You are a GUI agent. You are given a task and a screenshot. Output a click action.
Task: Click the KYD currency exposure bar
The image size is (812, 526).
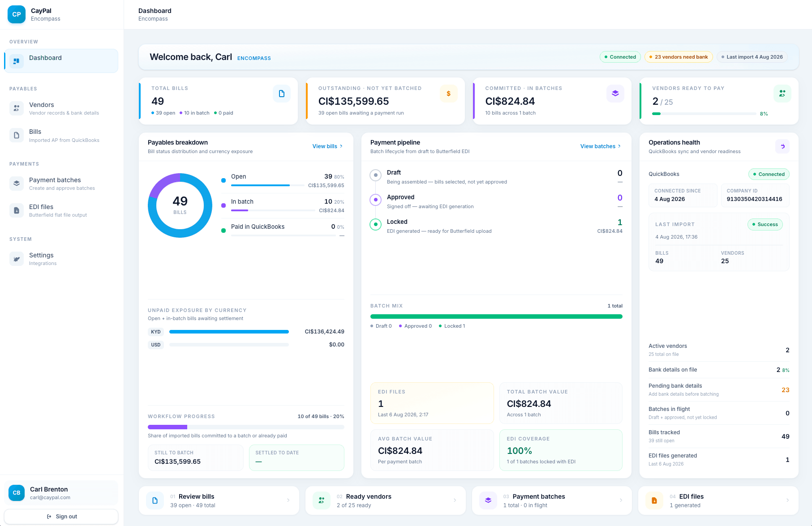[x=229, y=332]
